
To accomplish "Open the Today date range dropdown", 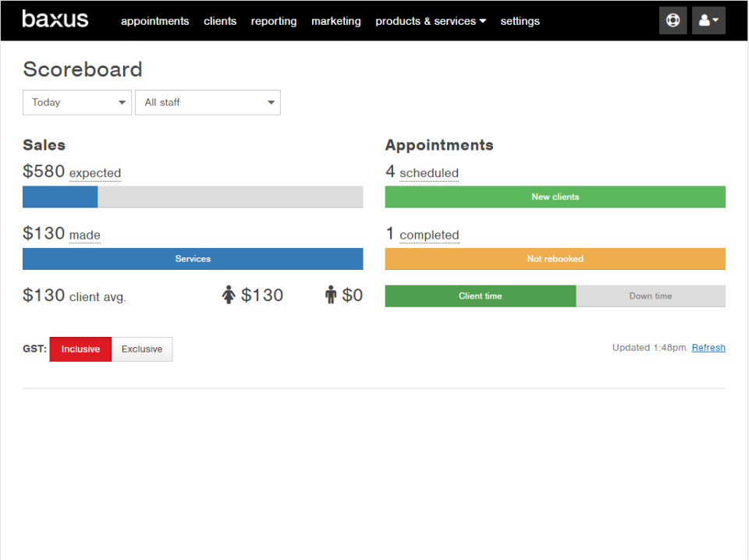I will [76, 102].
